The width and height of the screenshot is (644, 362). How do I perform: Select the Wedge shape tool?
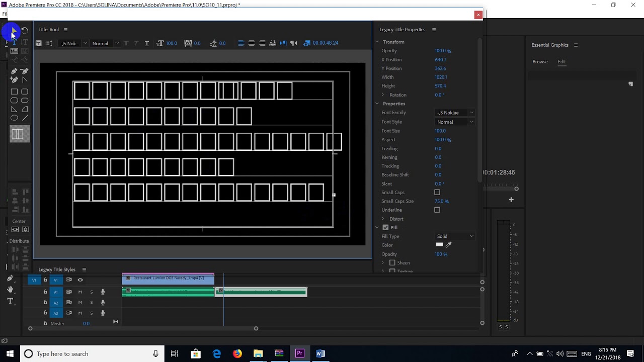point(14,109)
